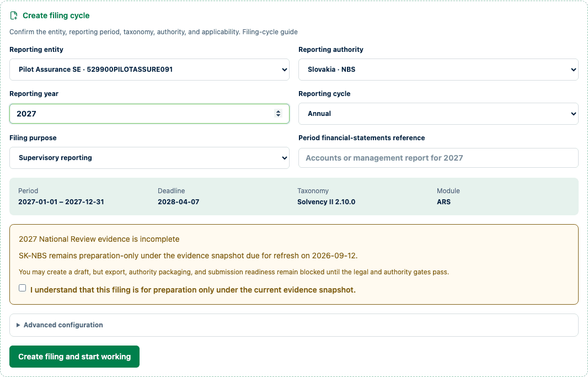Open the Reporting entity dropdown
The width and height of the screenshot is (588, 377).
[149, 70]
